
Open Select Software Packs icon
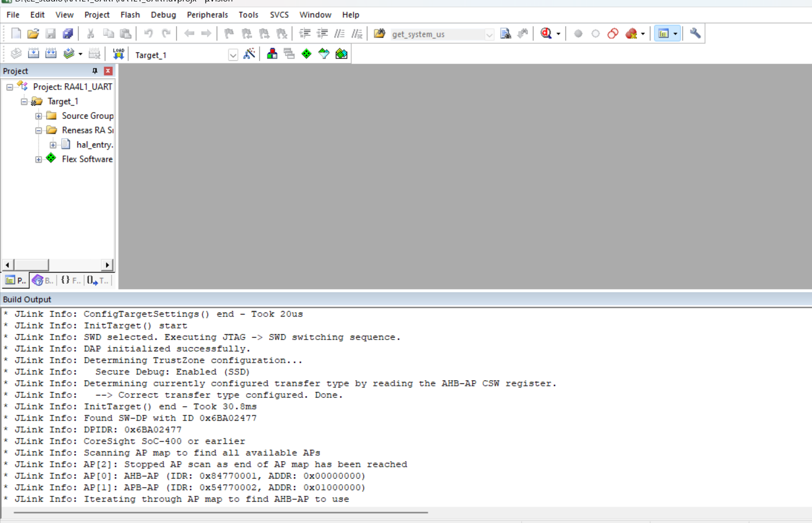324,54
